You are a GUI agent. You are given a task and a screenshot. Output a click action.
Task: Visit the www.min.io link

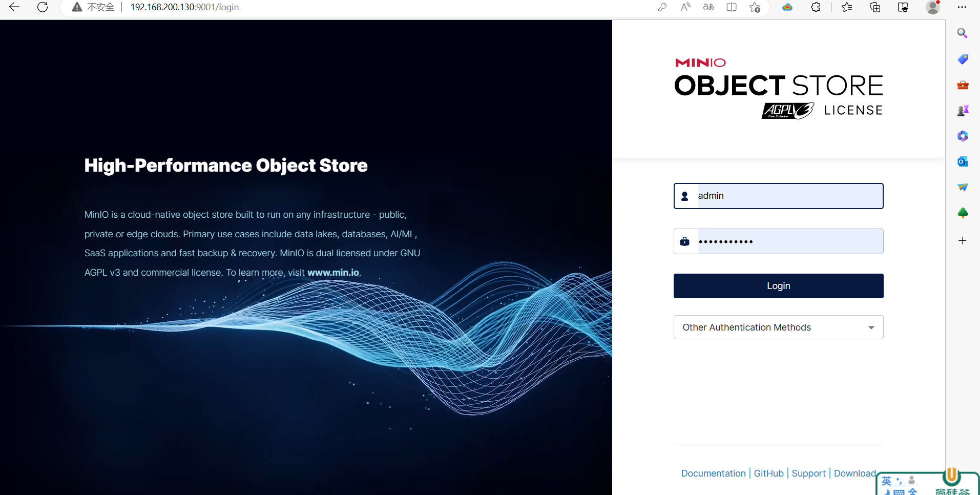[x=333, y=273]
